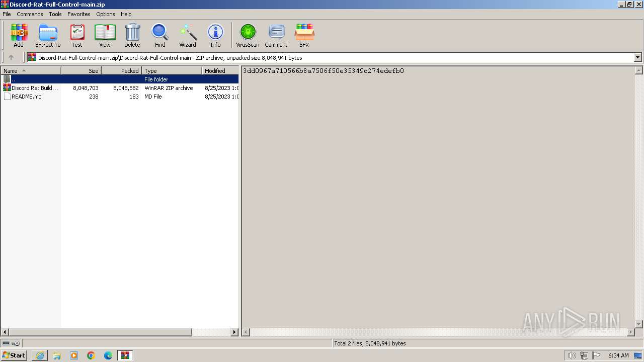The image size is (644, 362).
Task: Click file list scroll left arrow
Action: tap(5, 332)
